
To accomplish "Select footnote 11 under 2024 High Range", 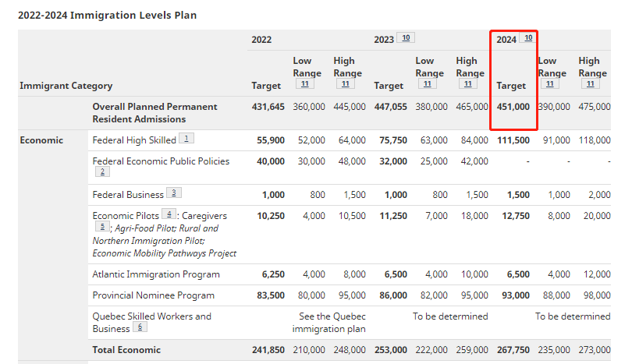I will click(591, 84).
